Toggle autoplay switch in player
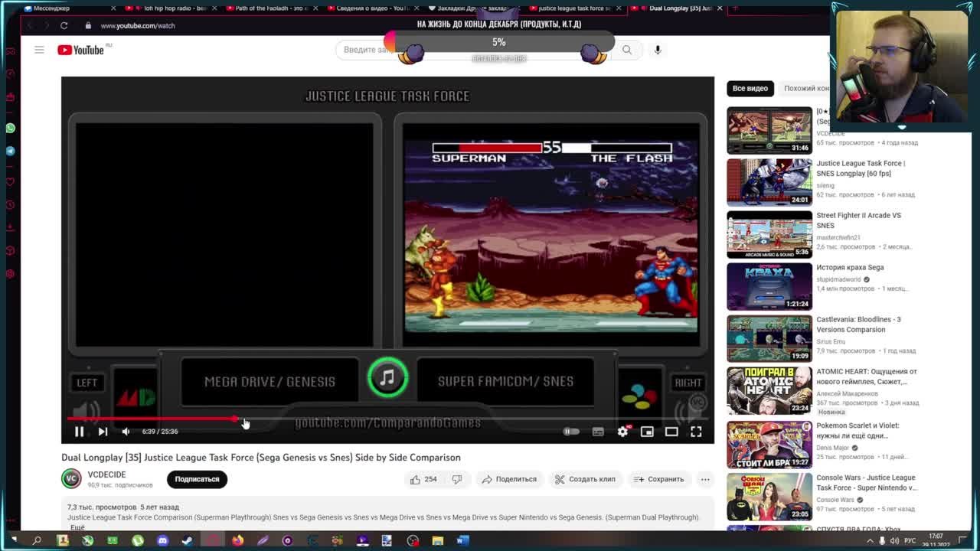Image resolution: width=980 pixels, height=551 pixels. coord(571,432)
